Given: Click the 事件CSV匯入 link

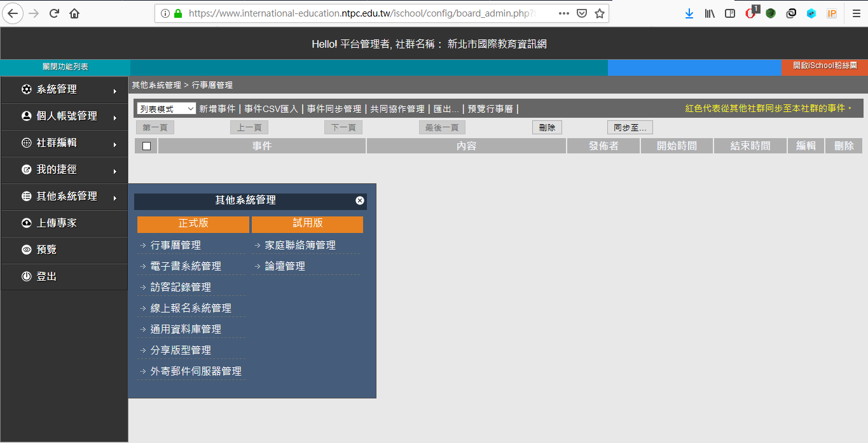Looking at the screenshot, I should point(271,109).
